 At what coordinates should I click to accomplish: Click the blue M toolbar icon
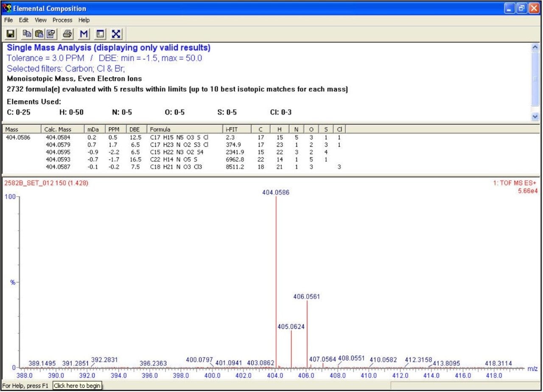point(84,33)
